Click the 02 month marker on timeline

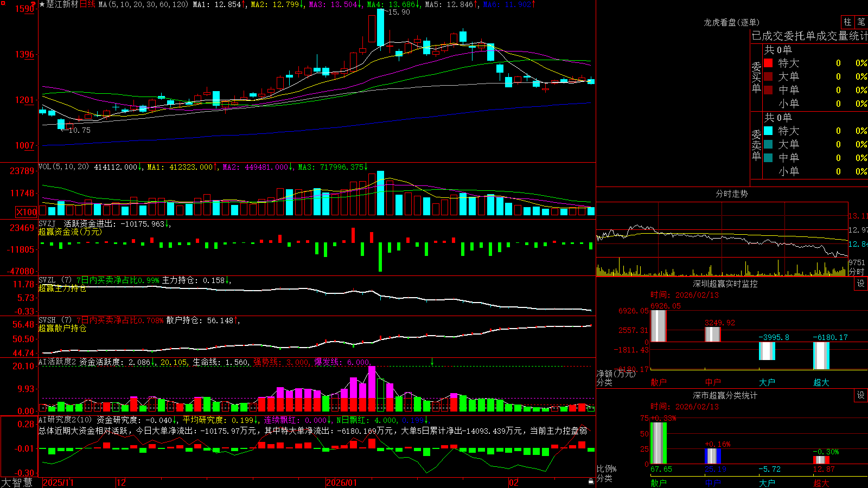514,483
